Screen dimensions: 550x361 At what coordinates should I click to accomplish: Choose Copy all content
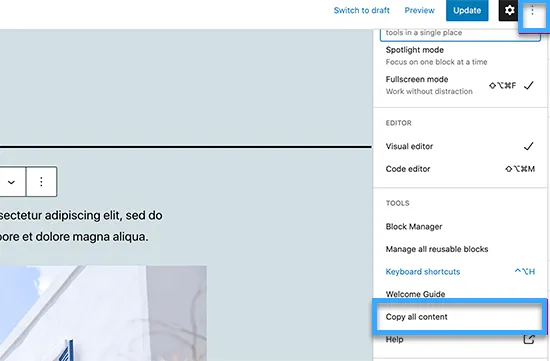click(x=460, y=317)
